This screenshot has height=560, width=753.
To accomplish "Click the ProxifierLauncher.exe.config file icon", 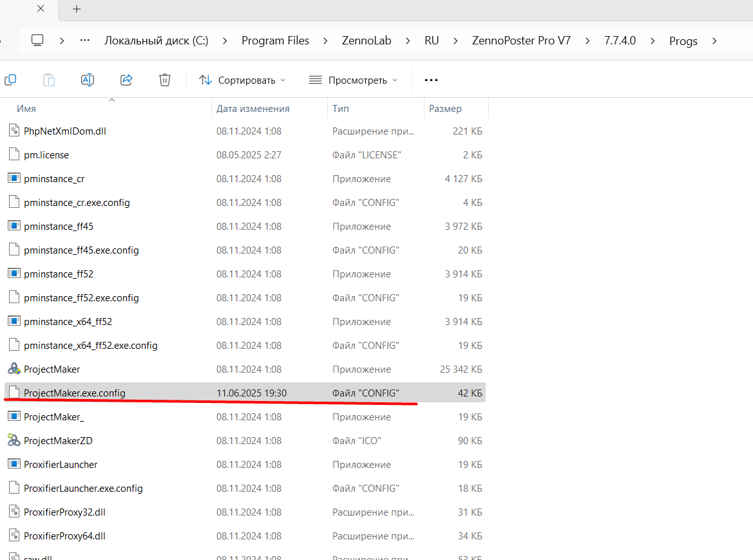I will coord(14,488).
